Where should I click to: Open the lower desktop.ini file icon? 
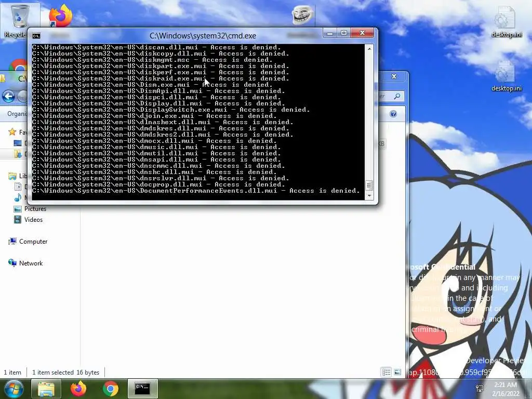point(506,76)
